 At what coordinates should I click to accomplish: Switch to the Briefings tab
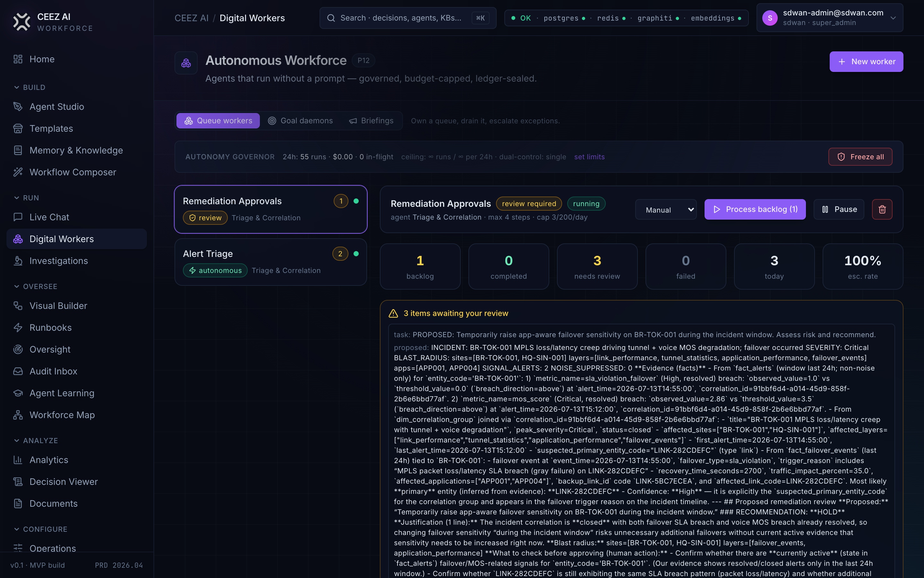(x=371, y=121)
